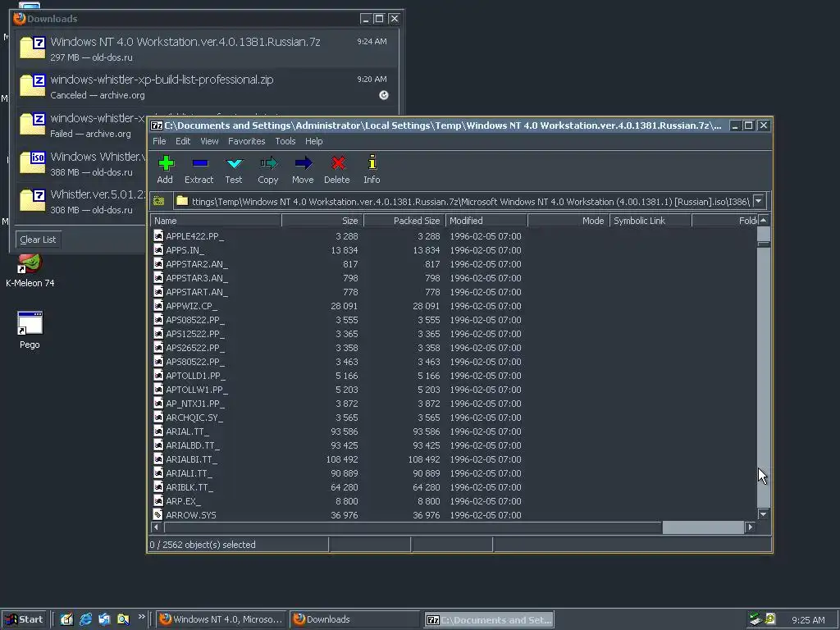Screen dimensions: 840x630
Task: Retry the canceled download with the reload icon
Action: tap(384, 95)
